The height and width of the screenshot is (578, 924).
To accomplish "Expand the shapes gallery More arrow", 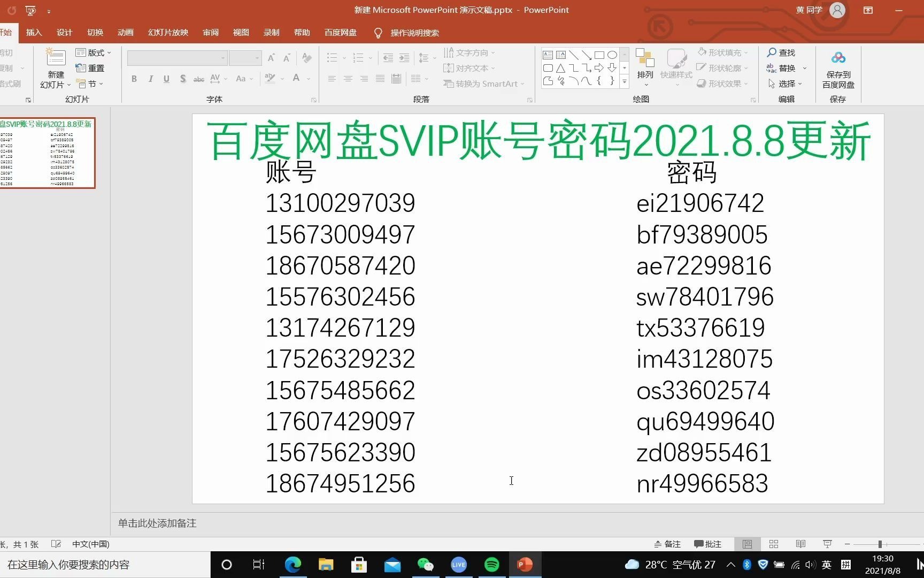I will click(x=624, y=81).
